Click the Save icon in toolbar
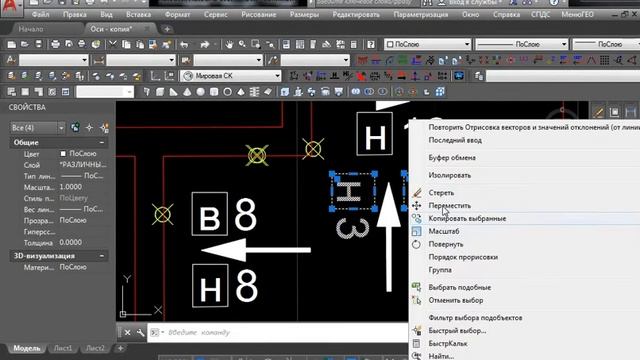Viewport: 640px width, 360px height. coord(38,44)
